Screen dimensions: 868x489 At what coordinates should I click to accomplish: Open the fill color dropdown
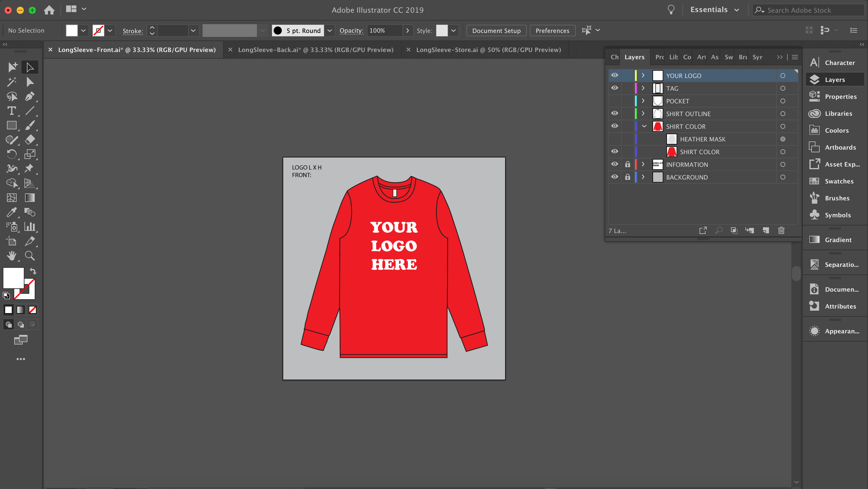click(83, 31)
